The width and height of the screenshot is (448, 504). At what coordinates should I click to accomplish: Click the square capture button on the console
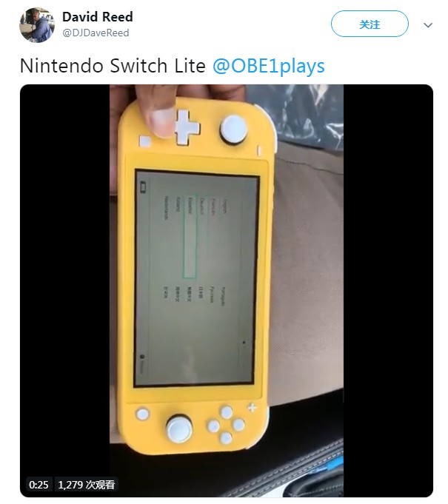[x=145, y=141]
